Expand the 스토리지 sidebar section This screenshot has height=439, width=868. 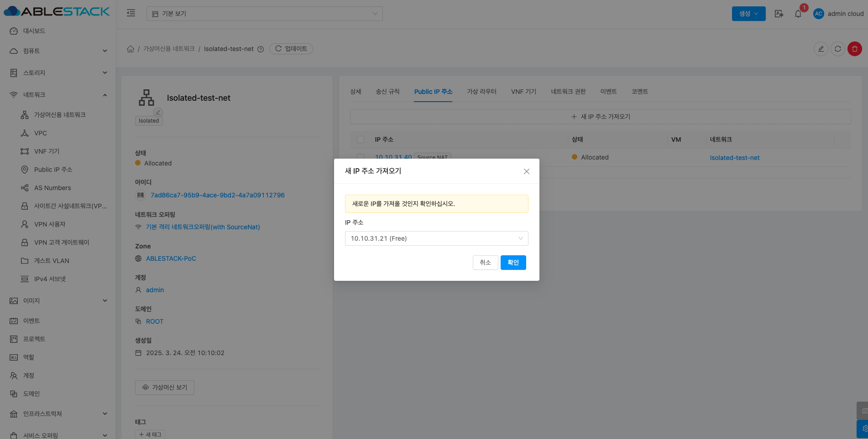pyautogui.click(x=58, y=72)
